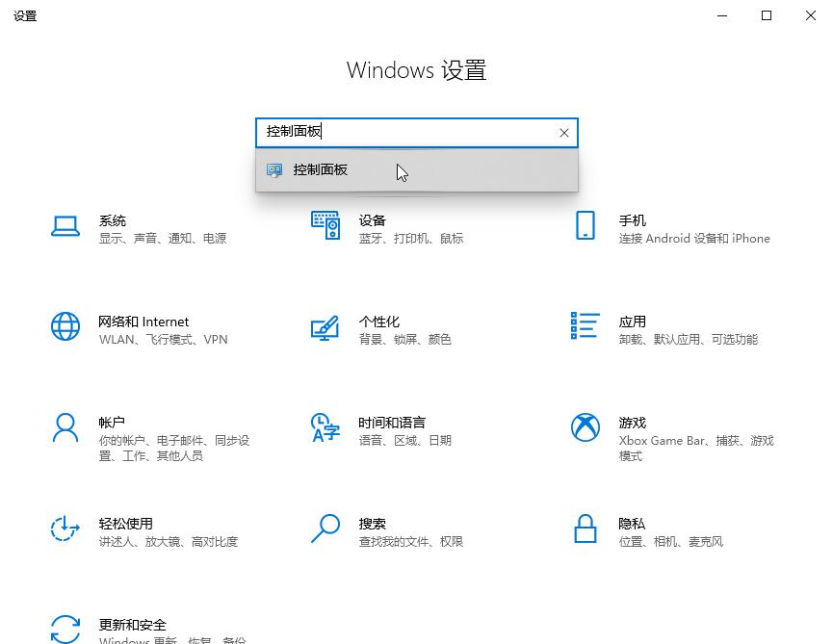Click the magnifier icon for 搜索

325,528
